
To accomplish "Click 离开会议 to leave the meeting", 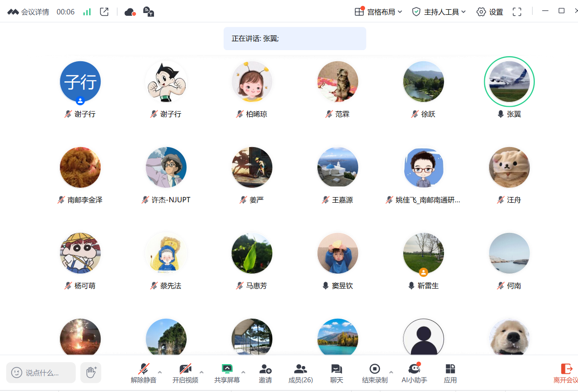I will coord(566,373).
